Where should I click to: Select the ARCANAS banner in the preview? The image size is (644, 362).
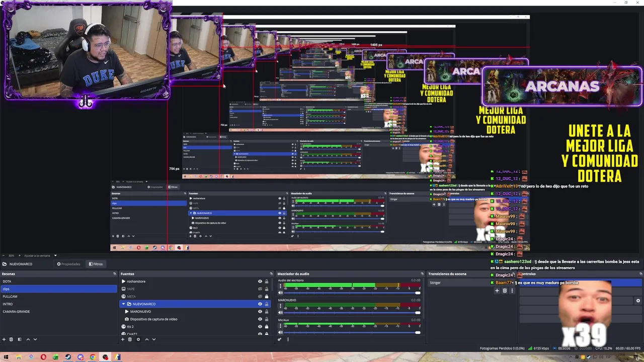coord(562,86)
